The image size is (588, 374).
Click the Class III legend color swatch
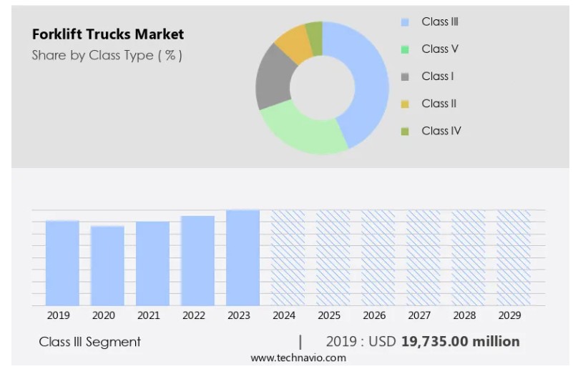[x=405, y=22]
